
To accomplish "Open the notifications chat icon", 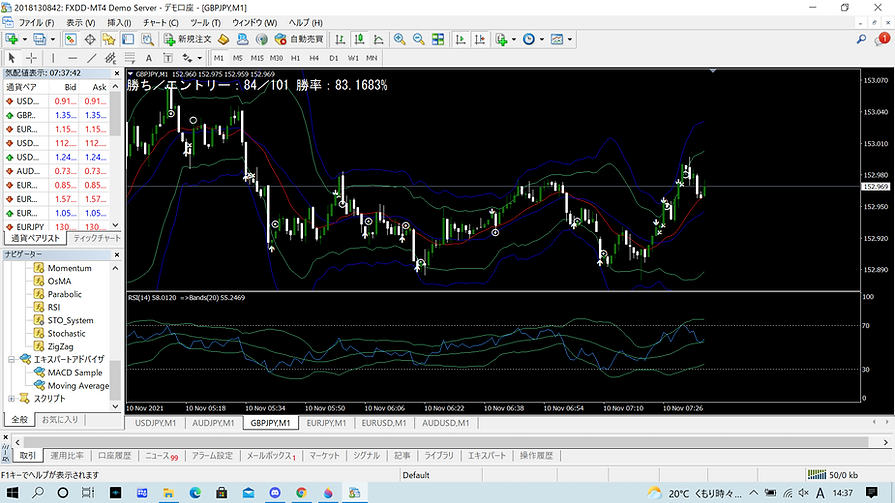I will (882, 39).
